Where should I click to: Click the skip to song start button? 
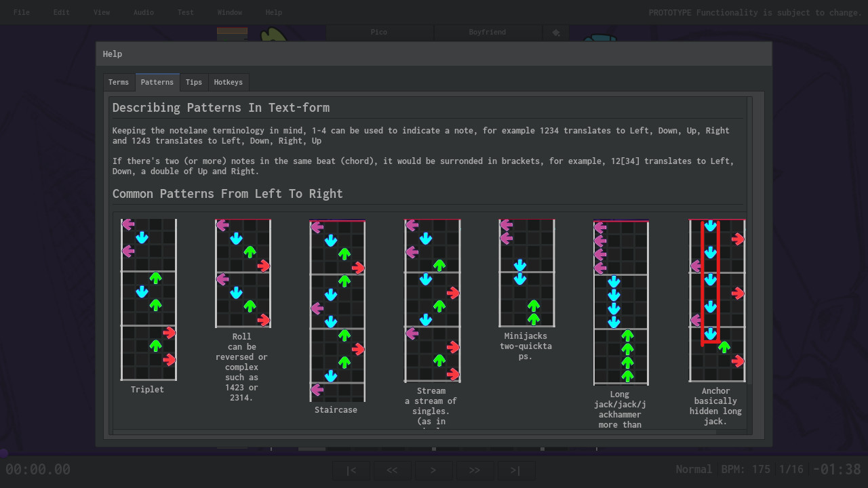351,470
